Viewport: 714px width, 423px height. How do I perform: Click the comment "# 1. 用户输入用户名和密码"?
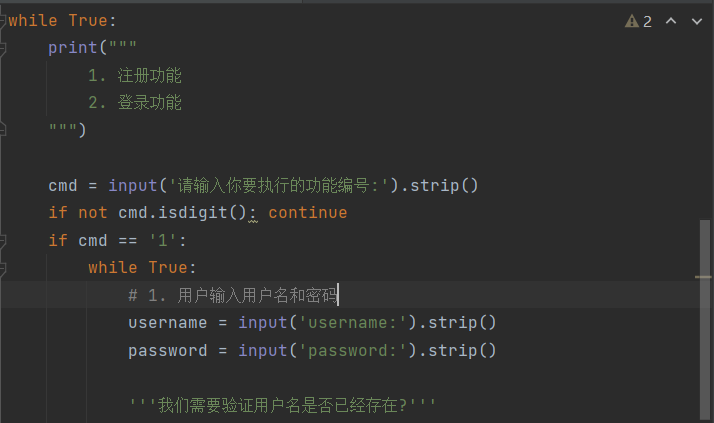click(233, 295)
